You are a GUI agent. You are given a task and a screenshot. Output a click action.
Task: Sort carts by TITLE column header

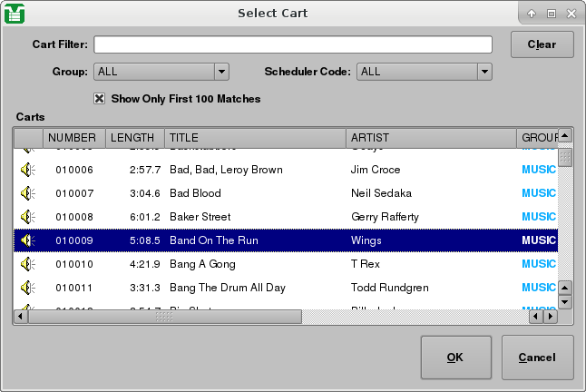(x=255, y=137)
